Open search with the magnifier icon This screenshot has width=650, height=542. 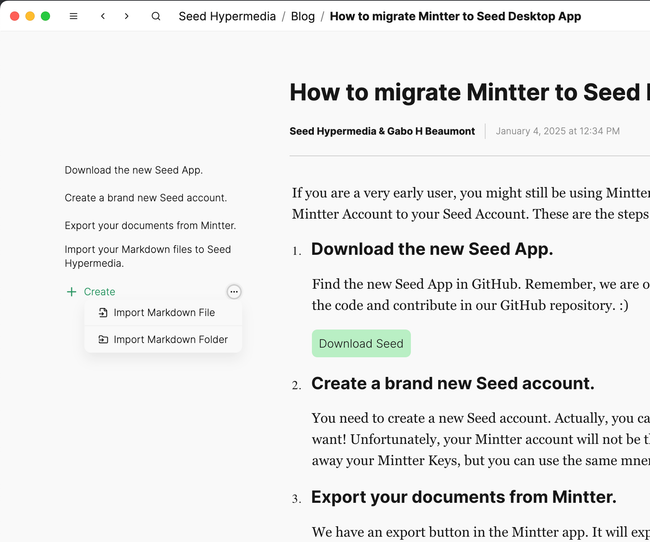click(156, 16)
